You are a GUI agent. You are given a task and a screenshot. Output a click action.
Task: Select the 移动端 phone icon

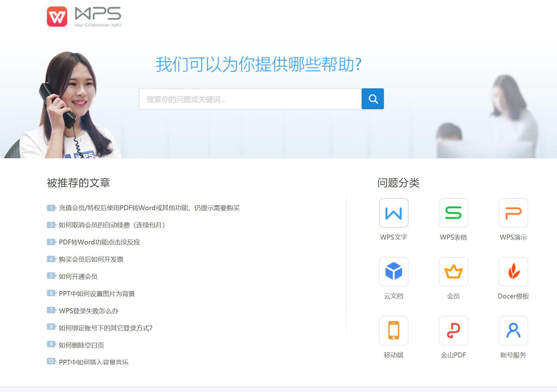point(394,331)
